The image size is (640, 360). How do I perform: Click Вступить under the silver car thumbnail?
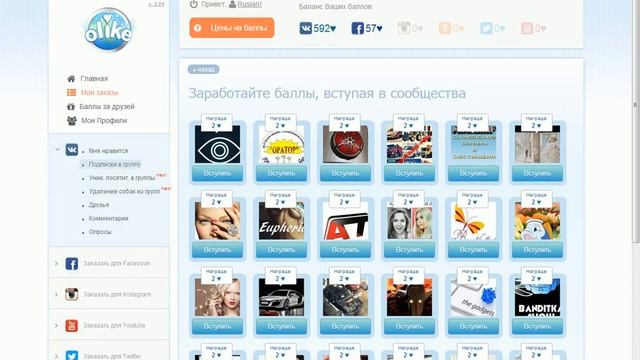click(x=281, y=326)
